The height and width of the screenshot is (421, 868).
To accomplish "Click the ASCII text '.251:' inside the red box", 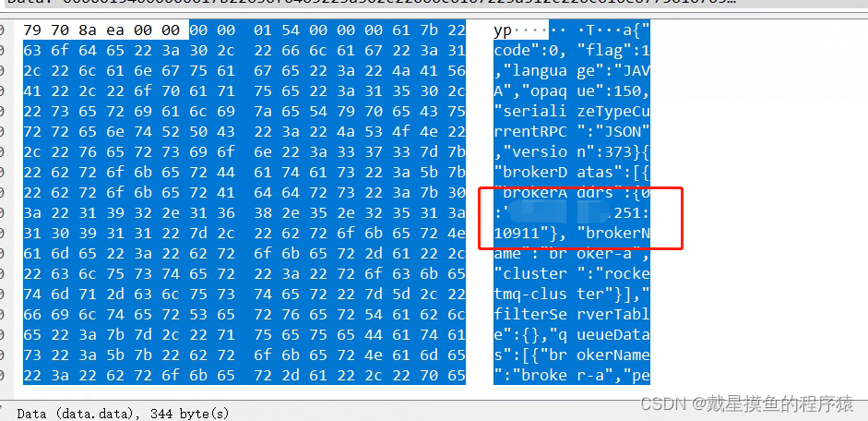I will click(631, 212).
